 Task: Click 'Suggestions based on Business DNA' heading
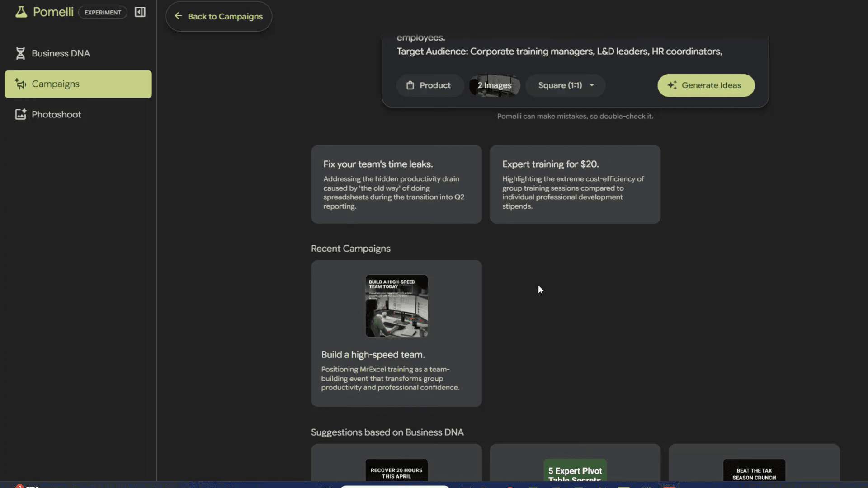[x=387, y=432]
